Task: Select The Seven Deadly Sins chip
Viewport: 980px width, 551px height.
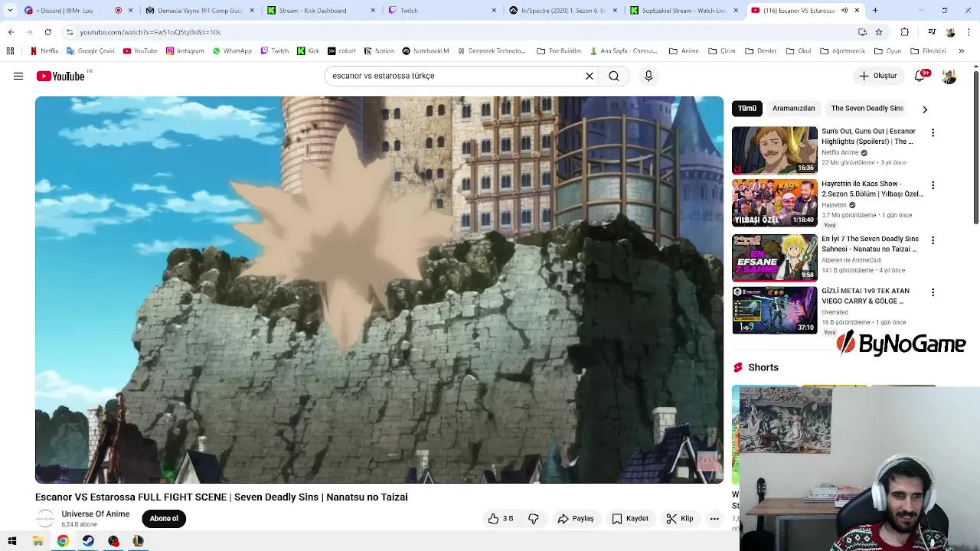Action: tap(867, 109)
